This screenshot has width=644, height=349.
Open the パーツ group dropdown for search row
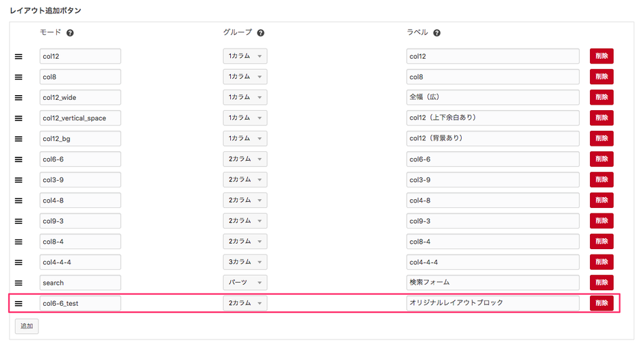(245, 282)
